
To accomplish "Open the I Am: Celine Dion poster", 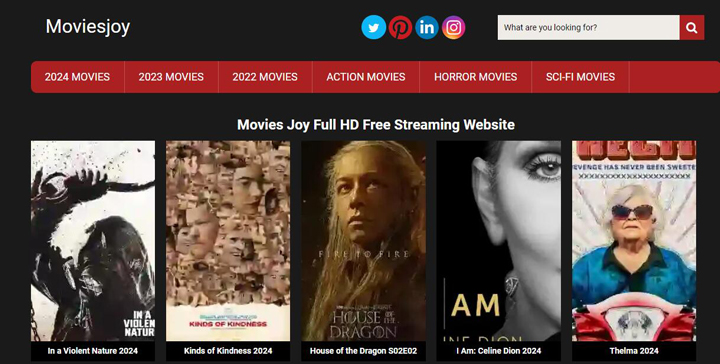I will tap(499, 241).
